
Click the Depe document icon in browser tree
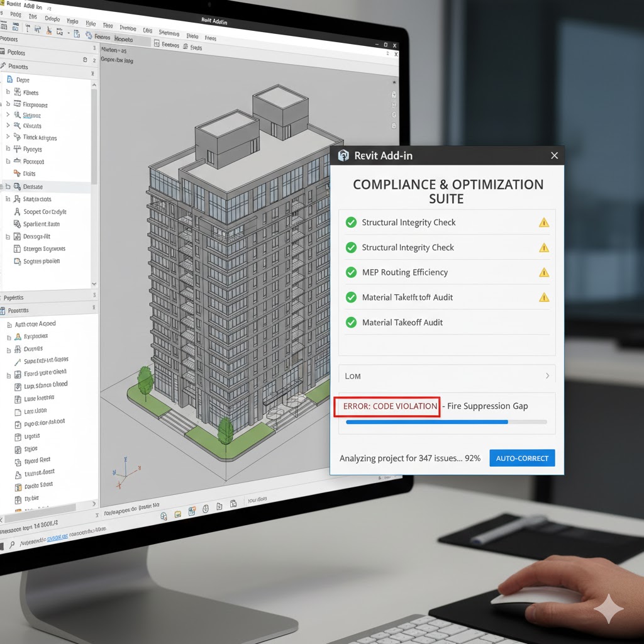pos(10,79)
